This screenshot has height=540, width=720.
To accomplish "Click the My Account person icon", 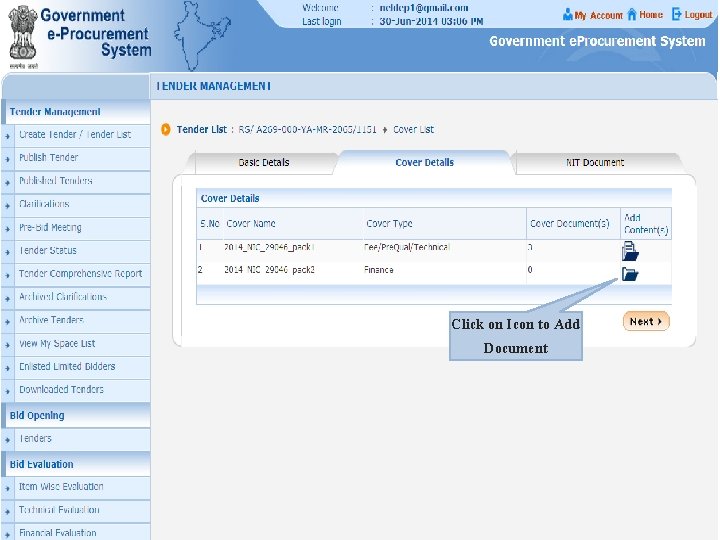I will [568, 15].
